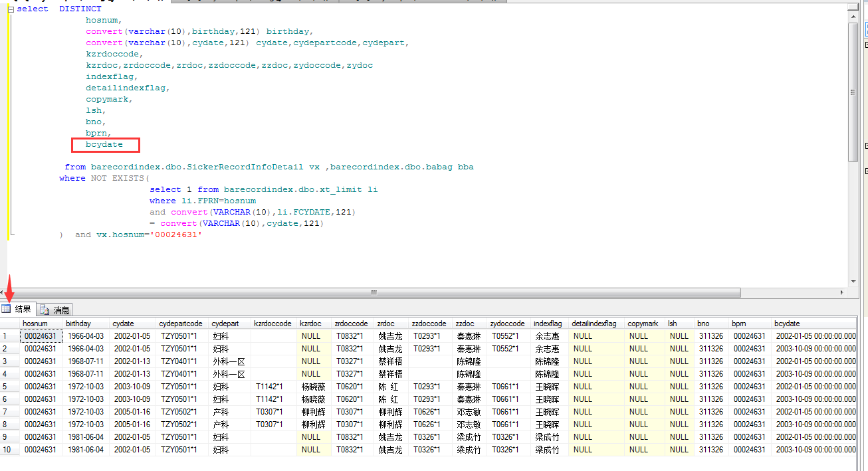Click the NOT EXISTS keyword in query

click(118, 179)
